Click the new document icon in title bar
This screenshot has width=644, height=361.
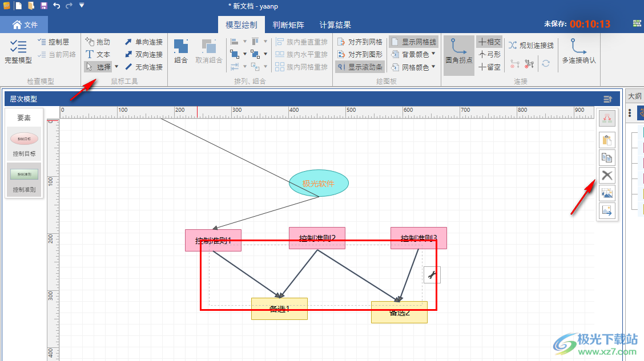(x=19, y=6)
